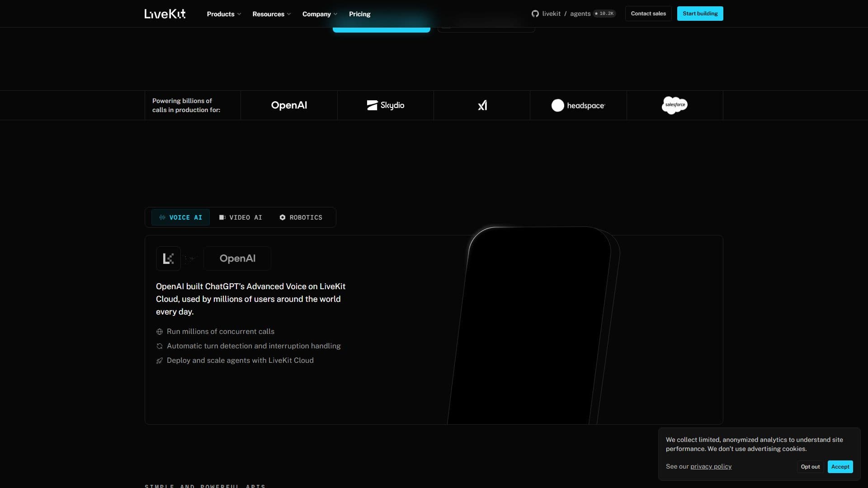Expand the Resources menu
The height and width of the screenshot is (488, 868).
[x=271, y=14]
